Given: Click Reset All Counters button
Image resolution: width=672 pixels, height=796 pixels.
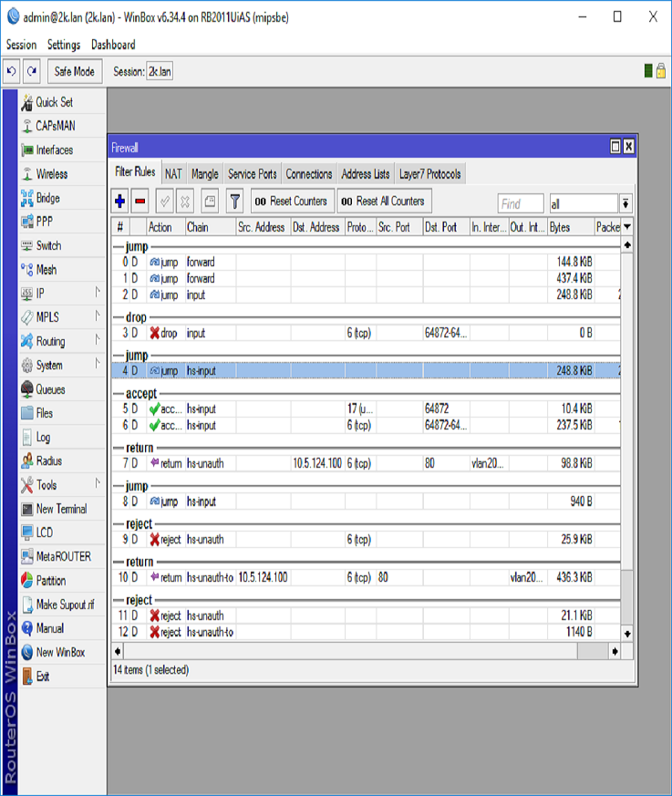Looking at the screenshot, I should coord(383,202).
